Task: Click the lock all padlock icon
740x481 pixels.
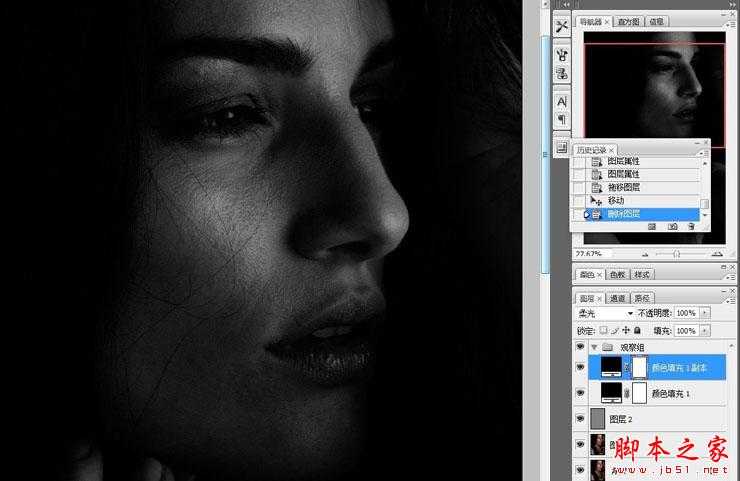Action: coord(637,330)
